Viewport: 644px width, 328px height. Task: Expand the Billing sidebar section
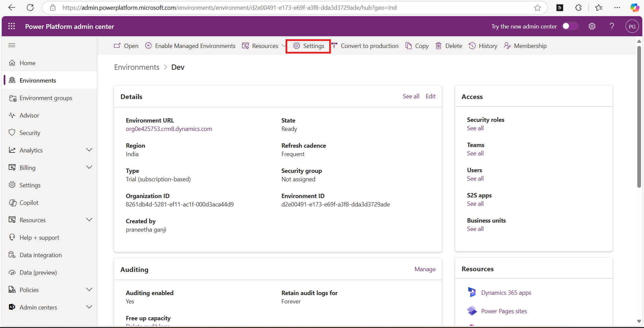89,168
